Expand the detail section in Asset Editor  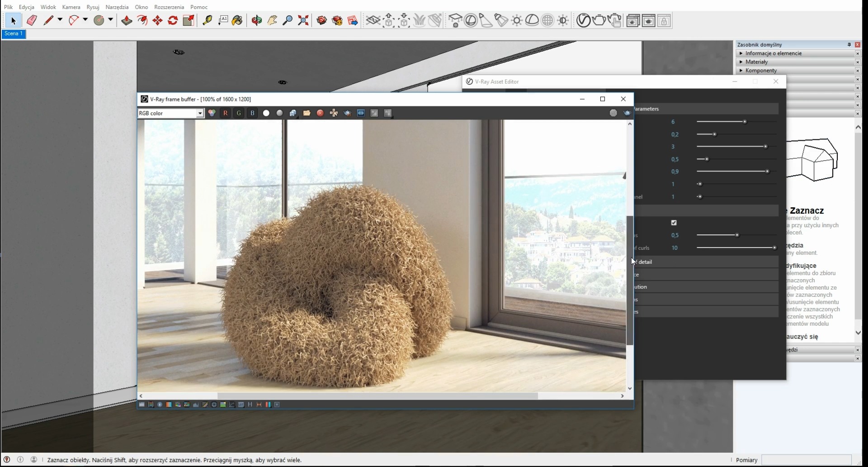click(x=706, y=262)
